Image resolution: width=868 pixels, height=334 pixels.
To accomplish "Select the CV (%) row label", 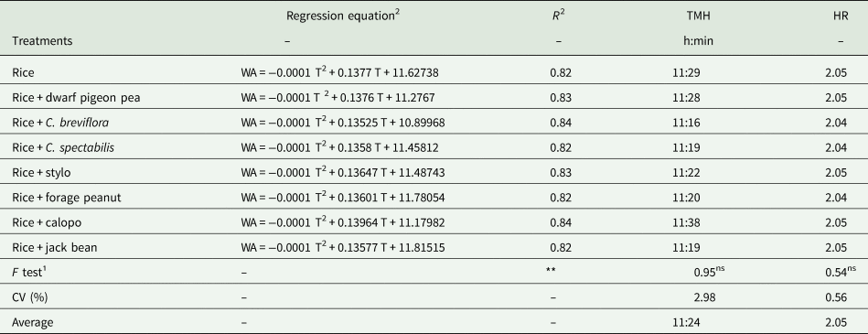I will (30, 297).
